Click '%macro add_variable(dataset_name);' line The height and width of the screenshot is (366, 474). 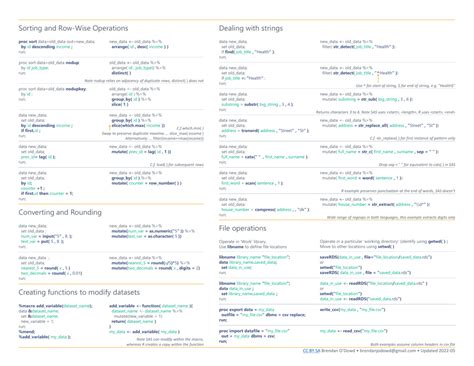[x=55, y=306]
